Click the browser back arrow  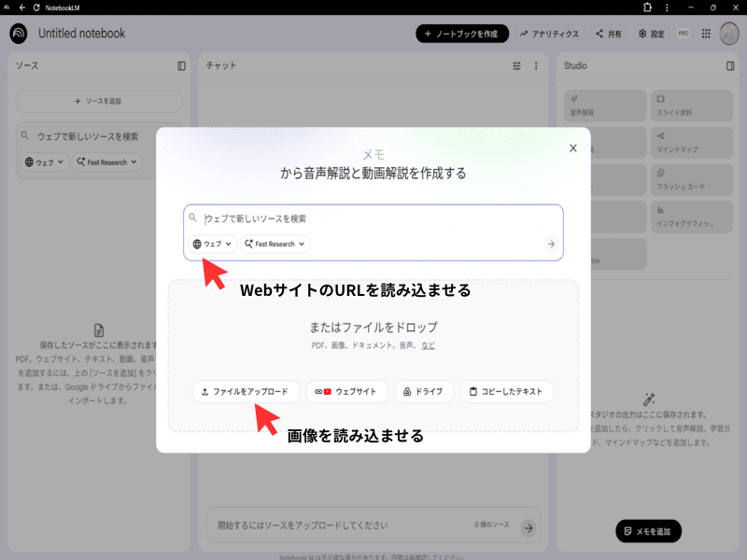(x=22, y=7)
